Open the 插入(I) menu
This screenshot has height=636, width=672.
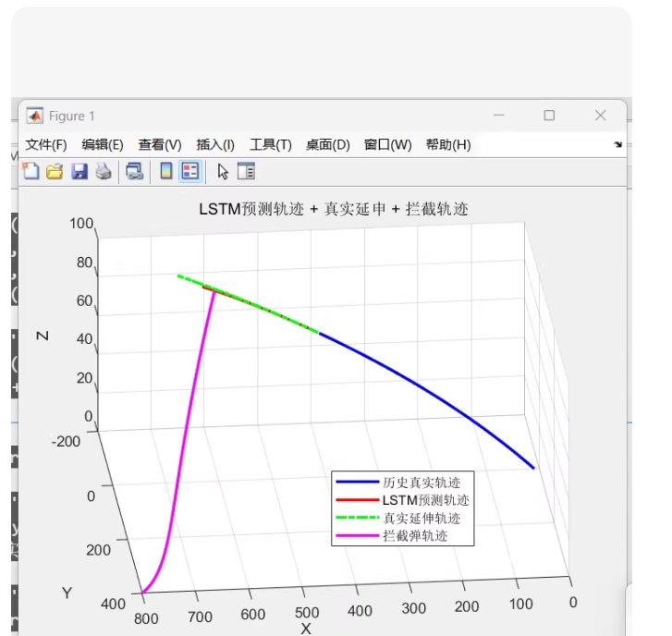click(x=215, y=145)
